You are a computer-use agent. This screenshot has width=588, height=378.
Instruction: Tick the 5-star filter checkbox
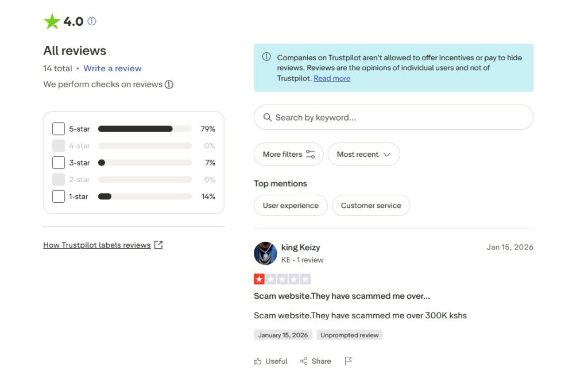point(59,129)
